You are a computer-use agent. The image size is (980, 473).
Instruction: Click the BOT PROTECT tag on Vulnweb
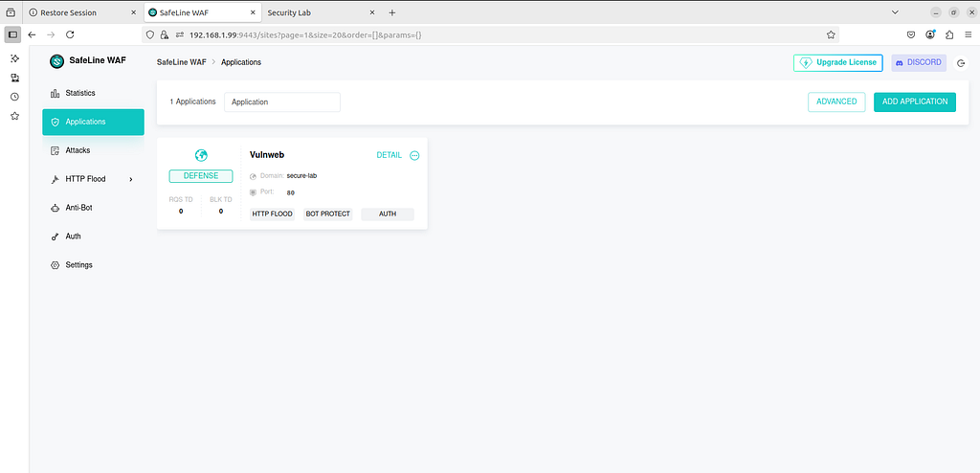click(x=328, y=214)
